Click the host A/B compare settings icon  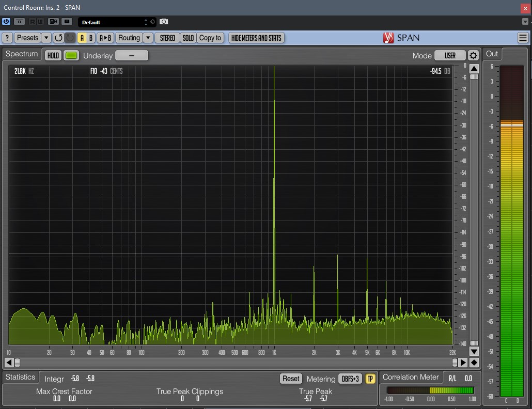tap(54, 22)
